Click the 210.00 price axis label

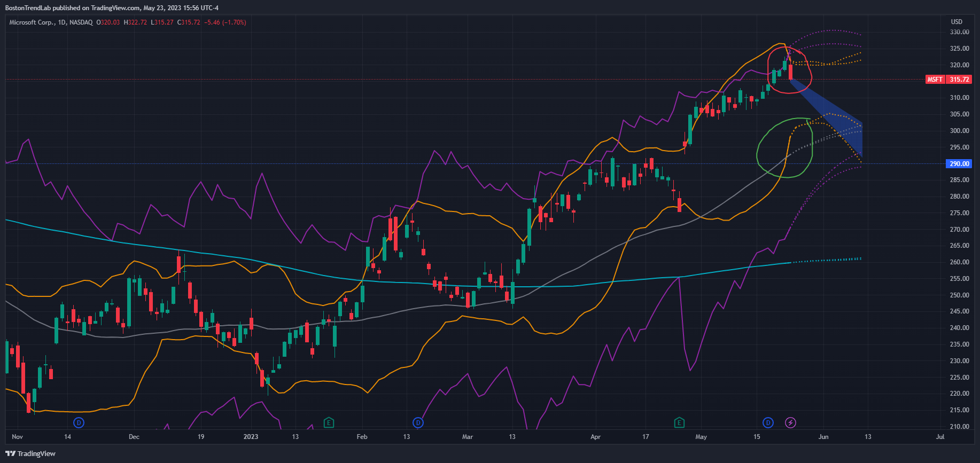[x=959, y=427]
